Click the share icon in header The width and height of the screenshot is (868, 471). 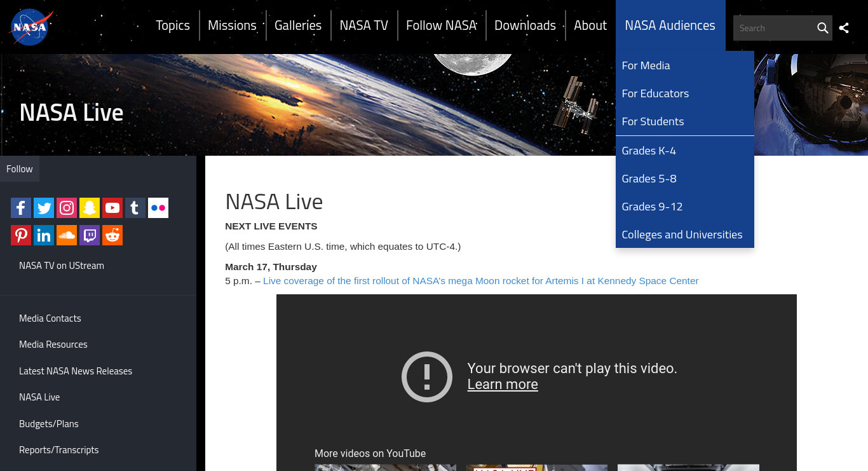(844, 28)
